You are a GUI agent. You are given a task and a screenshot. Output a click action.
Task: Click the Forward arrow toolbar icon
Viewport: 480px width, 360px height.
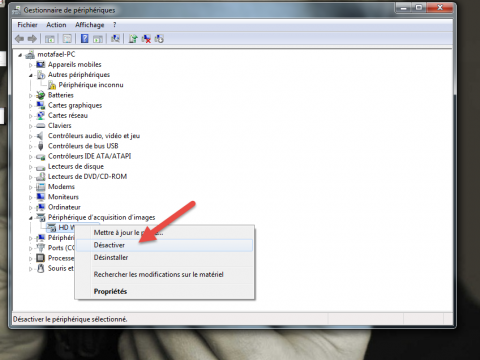point(32,39)
